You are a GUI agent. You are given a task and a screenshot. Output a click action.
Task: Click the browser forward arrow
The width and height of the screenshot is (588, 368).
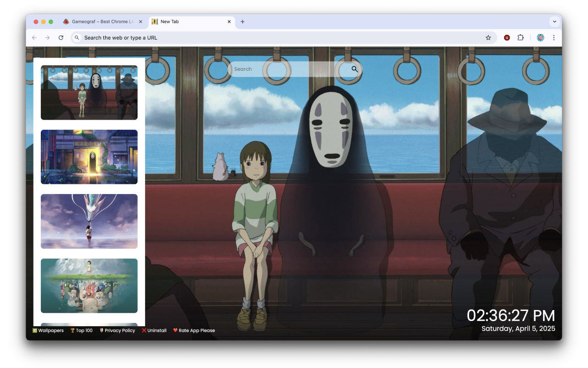(47, 38)
